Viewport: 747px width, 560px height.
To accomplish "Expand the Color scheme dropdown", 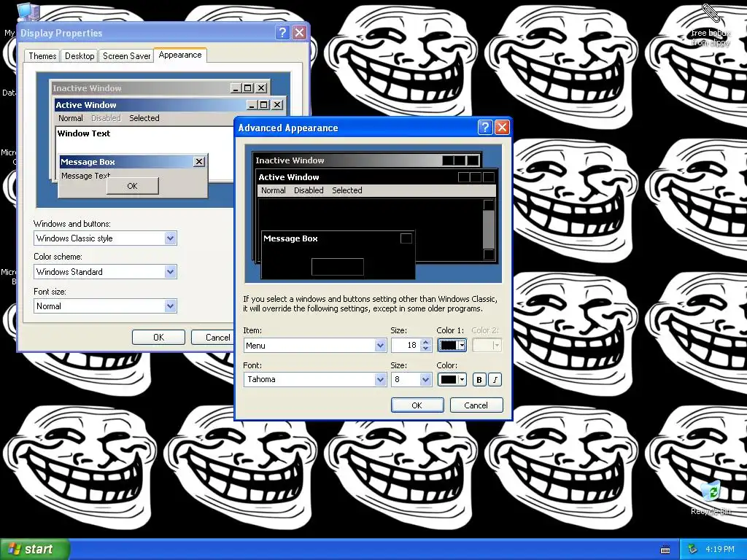I will [x=170, y=271].
